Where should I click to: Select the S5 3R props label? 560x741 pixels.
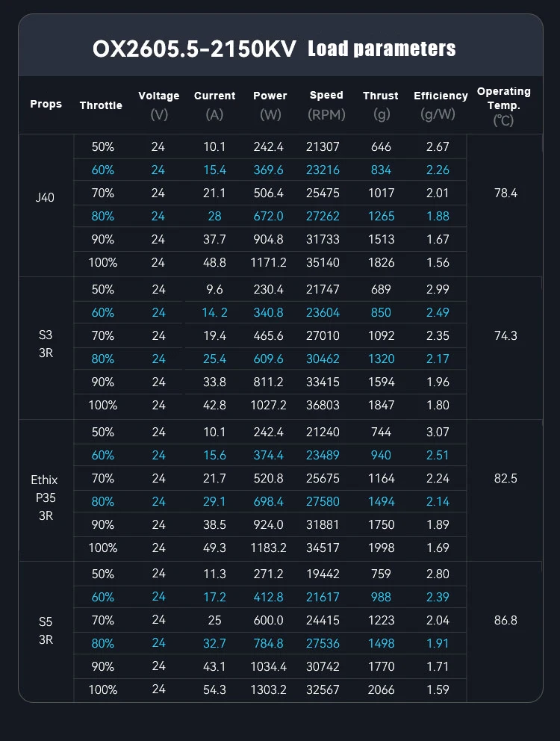pos(45,630)
